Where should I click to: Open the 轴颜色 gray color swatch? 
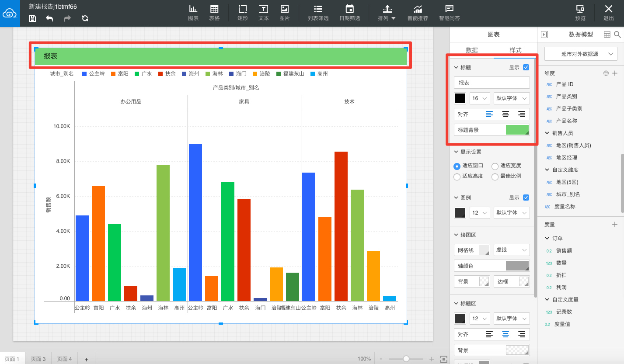pyautogui.click(x=517, y=266)
